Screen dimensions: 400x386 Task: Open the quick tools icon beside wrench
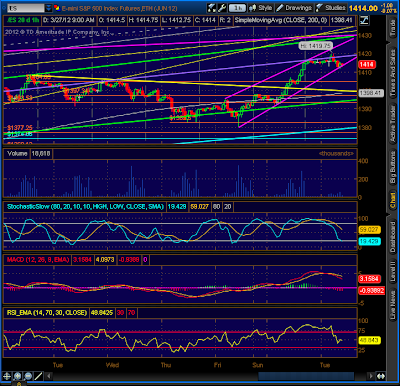212,8
